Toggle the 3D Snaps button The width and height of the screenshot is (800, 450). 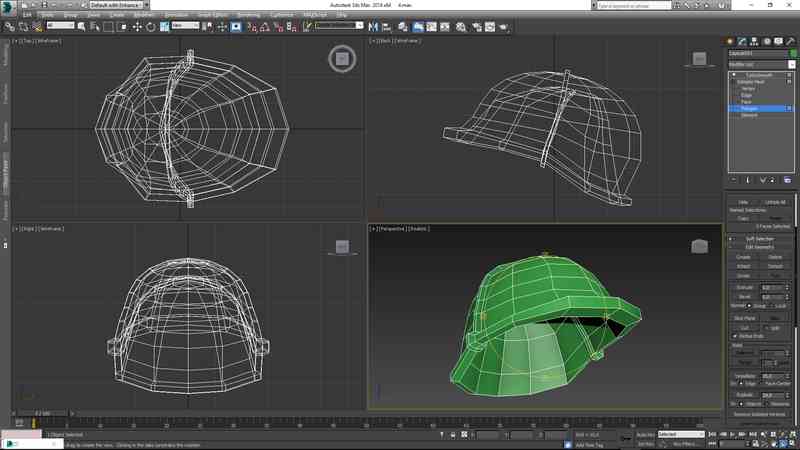pyautogui.click(x=252, y=27)
